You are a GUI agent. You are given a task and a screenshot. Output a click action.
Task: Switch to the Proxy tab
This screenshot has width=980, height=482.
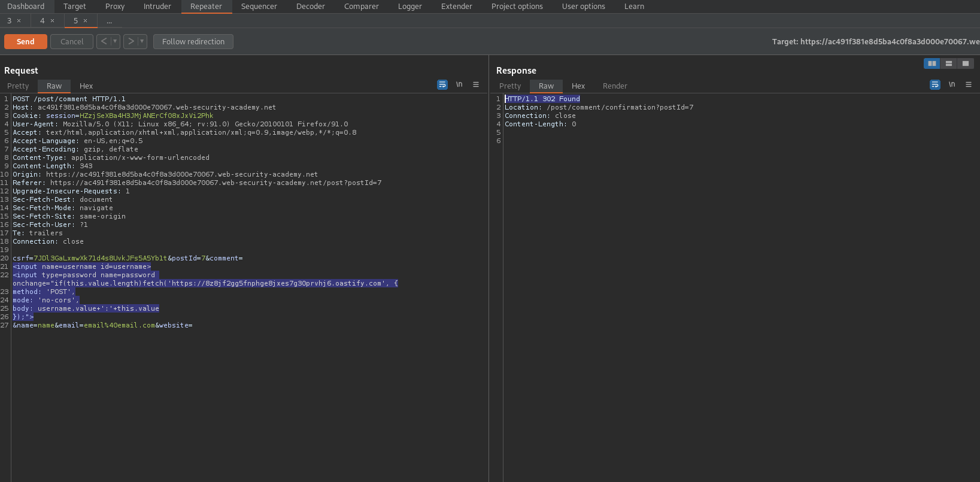115,7
